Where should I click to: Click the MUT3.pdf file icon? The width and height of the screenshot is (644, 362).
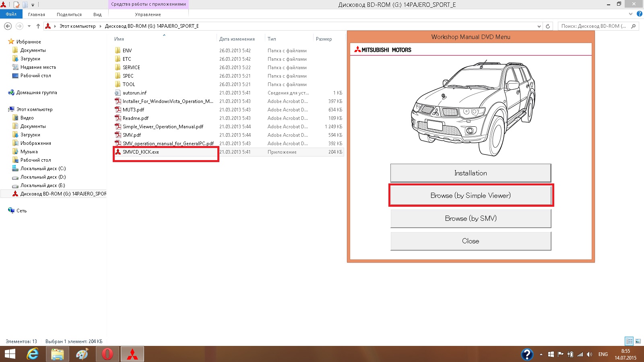click(118, 110)
